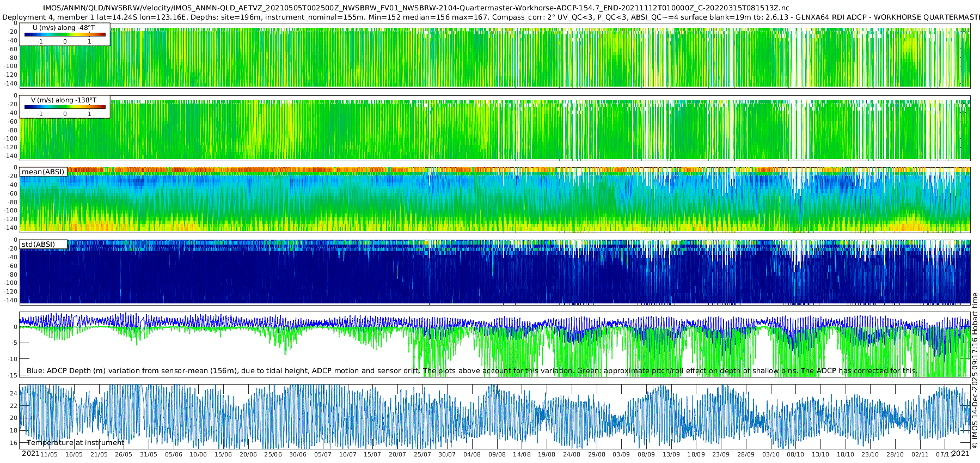Viewport: 980px width, 463px height.
Task: Click the 30/06 date tick label
Action: [298, 454]
